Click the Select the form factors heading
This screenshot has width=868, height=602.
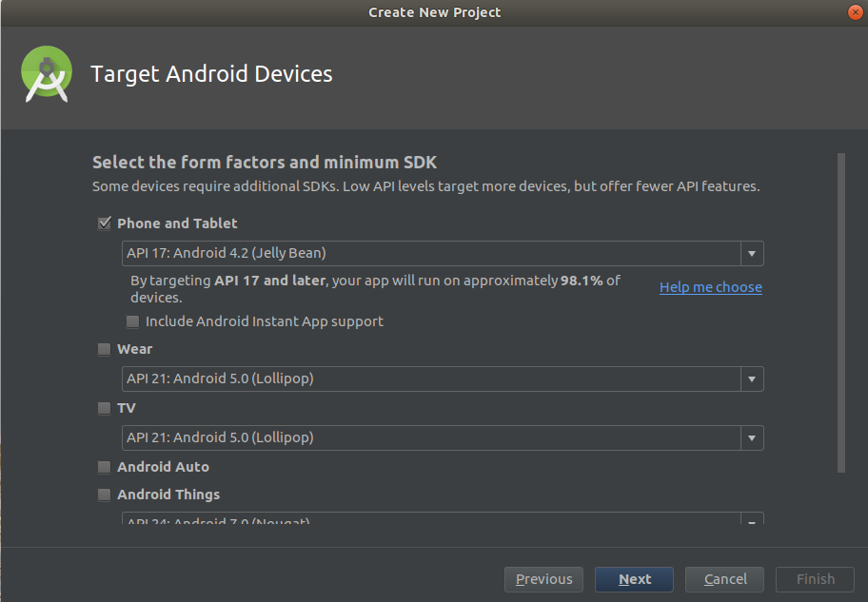point(265,162)
